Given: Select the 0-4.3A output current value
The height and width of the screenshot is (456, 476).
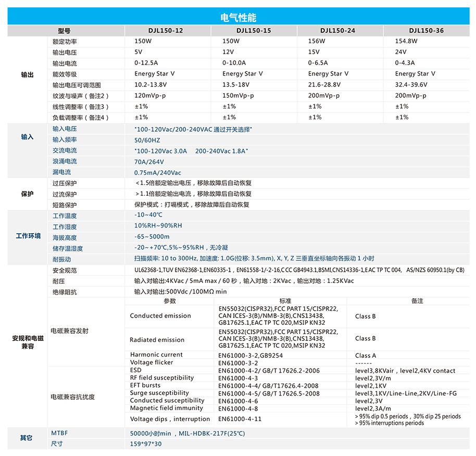Looking at the screenshot, I should [405, 63].
